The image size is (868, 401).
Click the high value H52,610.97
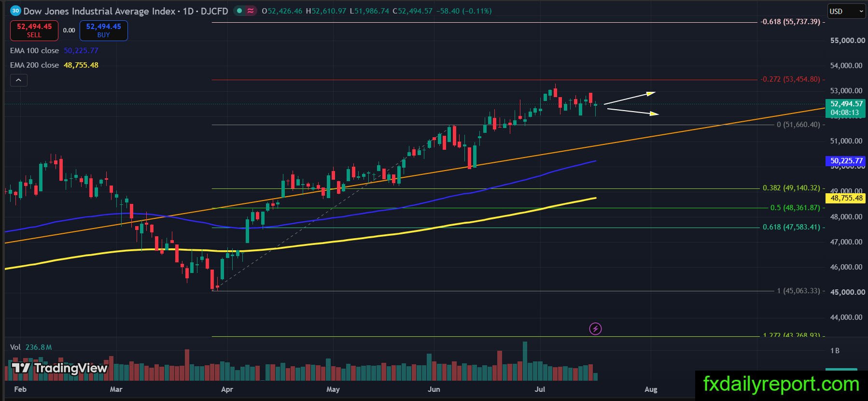pyautogui.click(x=326, y=11)
